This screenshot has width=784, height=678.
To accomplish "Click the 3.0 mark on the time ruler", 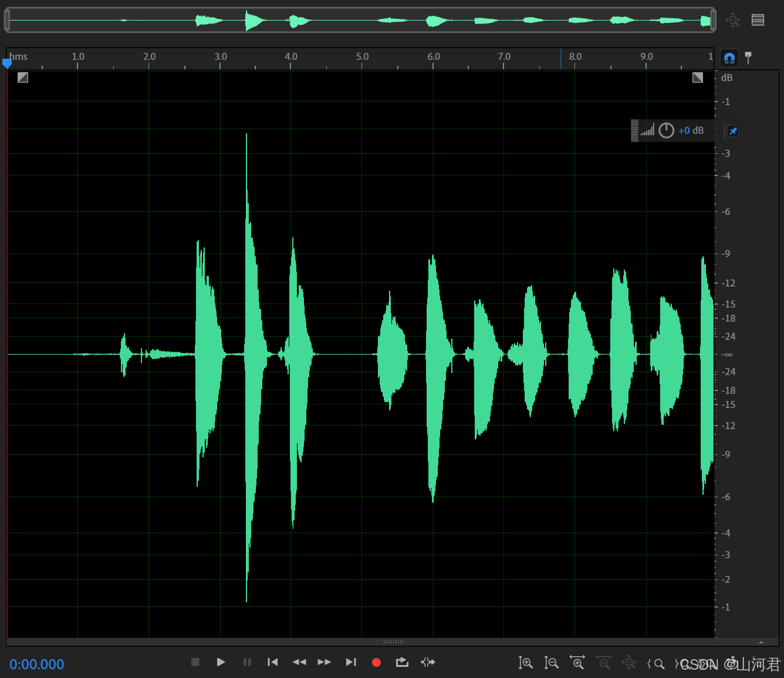I will [x=221, y=56].
